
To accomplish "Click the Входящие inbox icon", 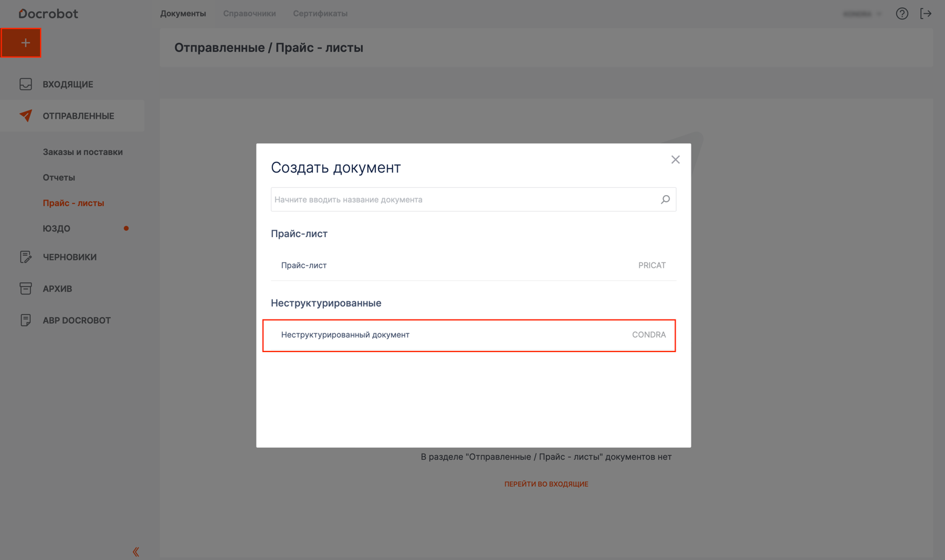I will coord(25,84).
